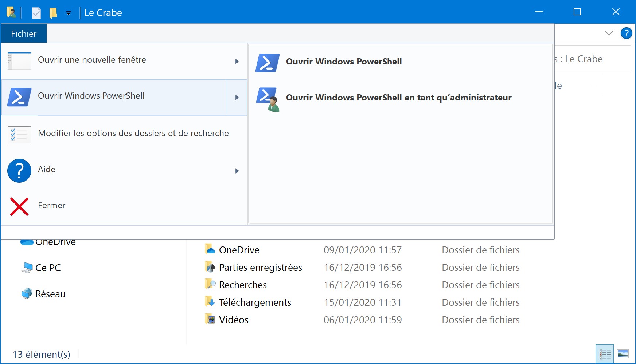This screenshot has height=364, width=636.
Task: Select the OneDrive folder name in list
Action: [x=239, y=250]
